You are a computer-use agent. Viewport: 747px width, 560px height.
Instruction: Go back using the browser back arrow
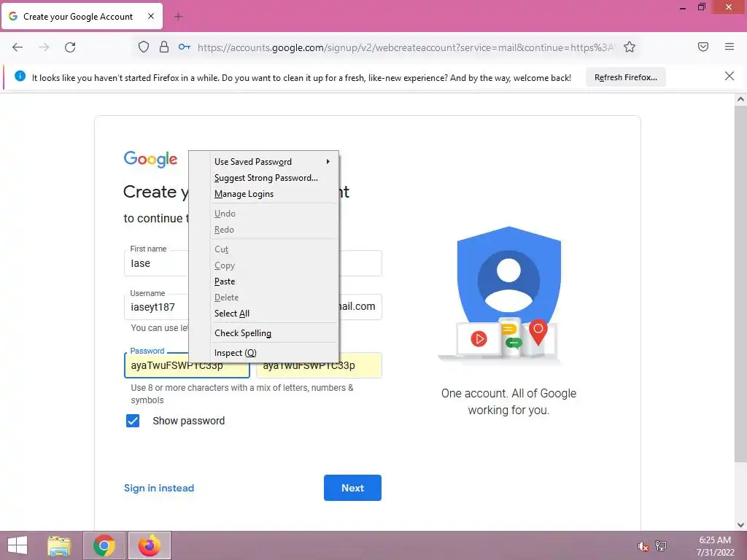click(18, 47)
